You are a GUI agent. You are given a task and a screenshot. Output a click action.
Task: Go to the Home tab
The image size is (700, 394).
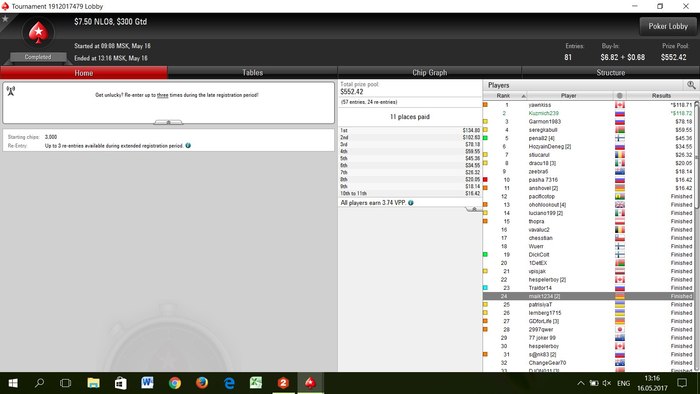pyautogui.click(x=83, y=73)
